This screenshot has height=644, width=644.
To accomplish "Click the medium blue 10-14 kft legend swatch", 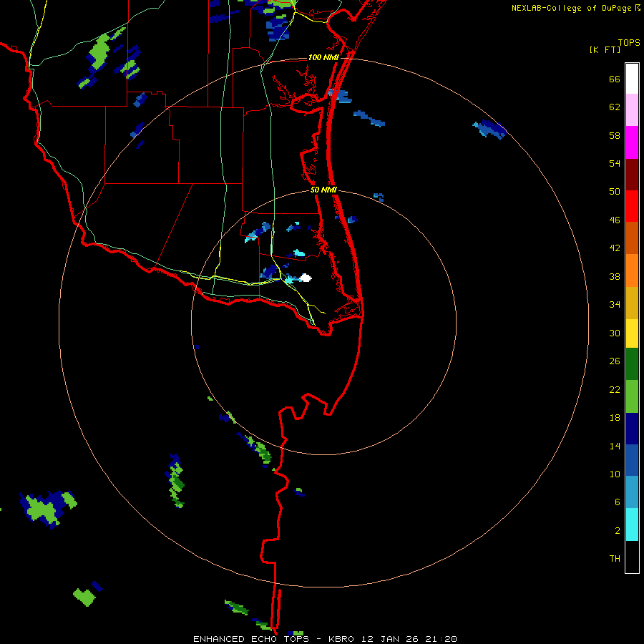I will [x=632, y=460].
